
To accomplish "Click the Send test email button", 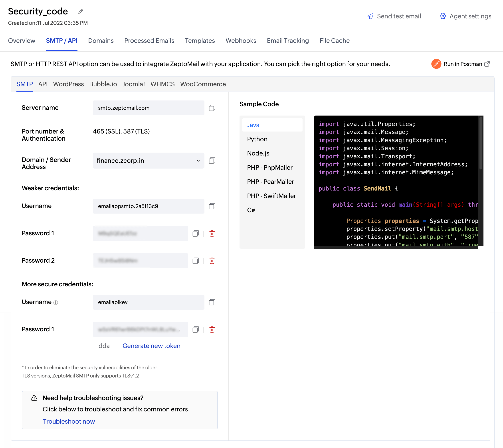I will (394, 16).
